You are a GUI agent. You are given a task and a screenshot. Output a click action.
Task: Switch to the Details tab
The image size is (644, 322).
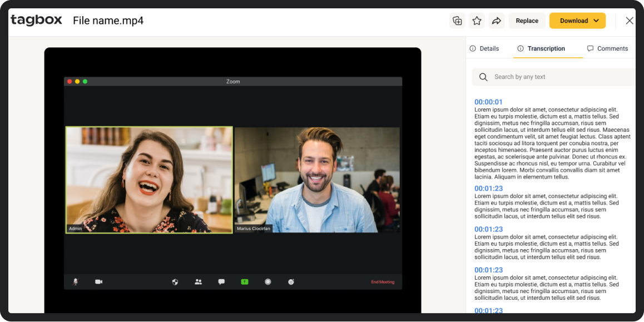(x=484, y=49)
